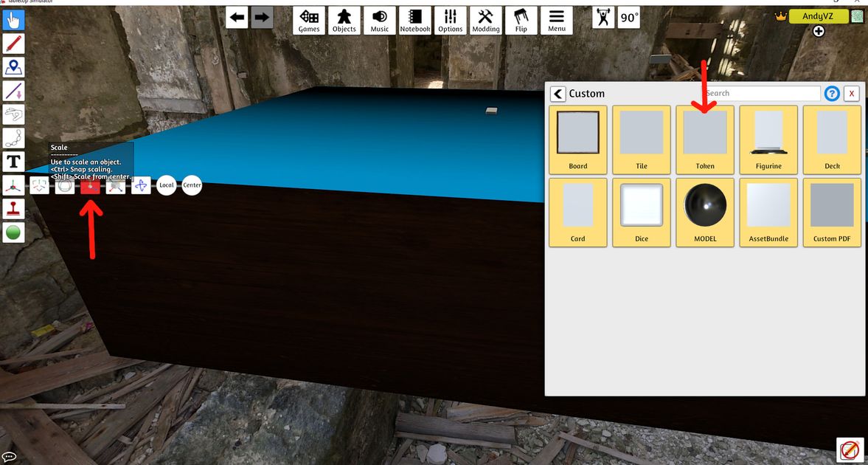
Task: Toggle the weightlifter physics mode icon
Action: click(603, 18)
